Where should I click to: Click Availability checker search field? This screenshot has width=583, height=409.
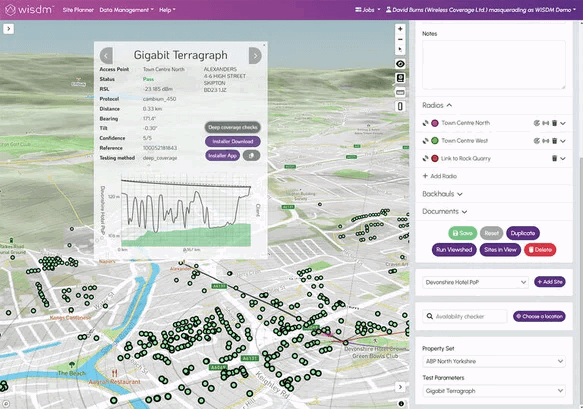click(465, 316)
